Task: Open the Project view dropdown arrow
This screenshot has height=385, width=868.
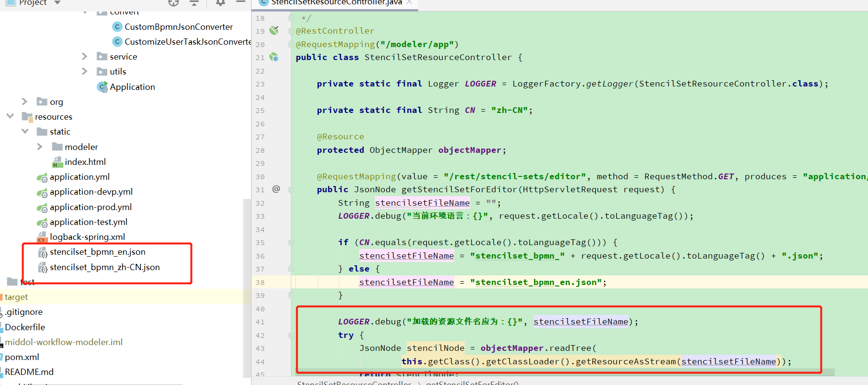Action: [x=58, y=3]
